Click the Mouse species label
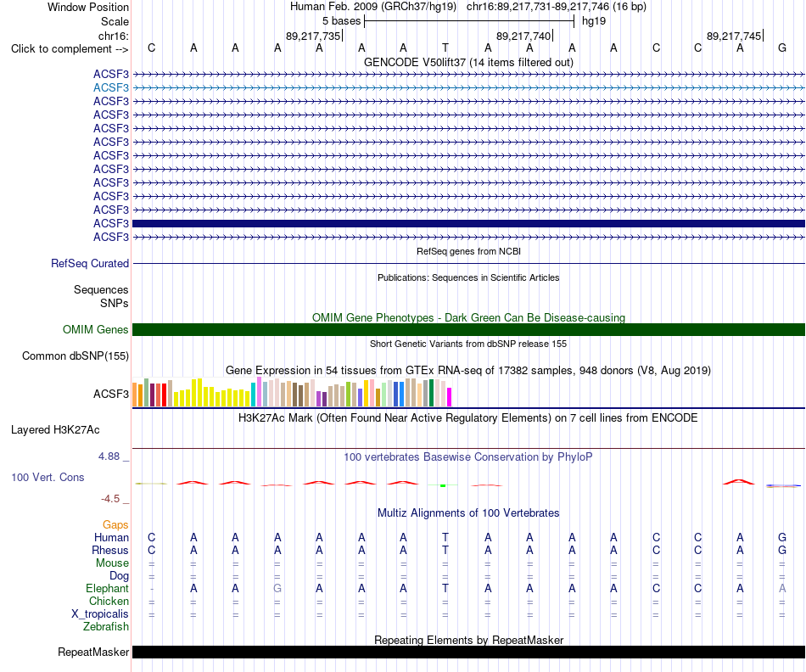This screenshot has height=672, width=806. (x=112, y=563)
